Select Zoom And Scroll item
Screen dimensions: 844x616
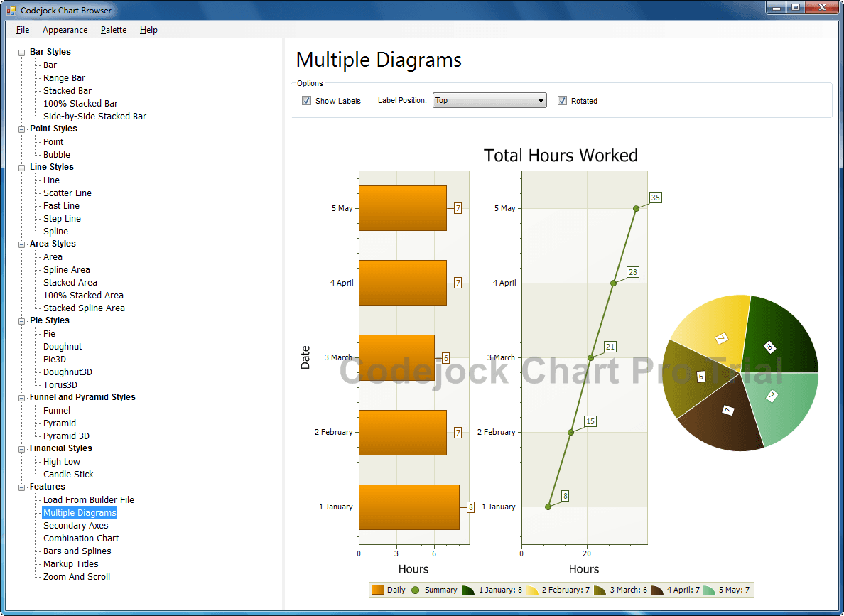[77, 577]
